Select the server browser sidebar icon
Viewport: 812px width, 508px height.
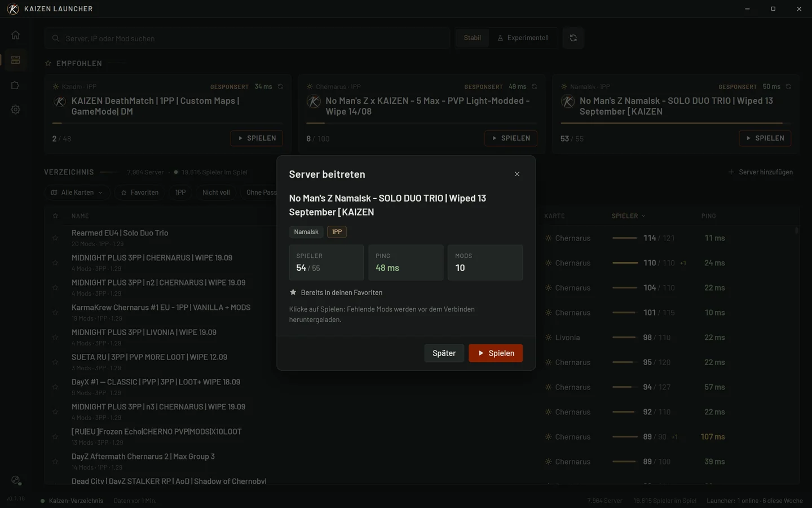pyautogui.click(x=15, y=60)
